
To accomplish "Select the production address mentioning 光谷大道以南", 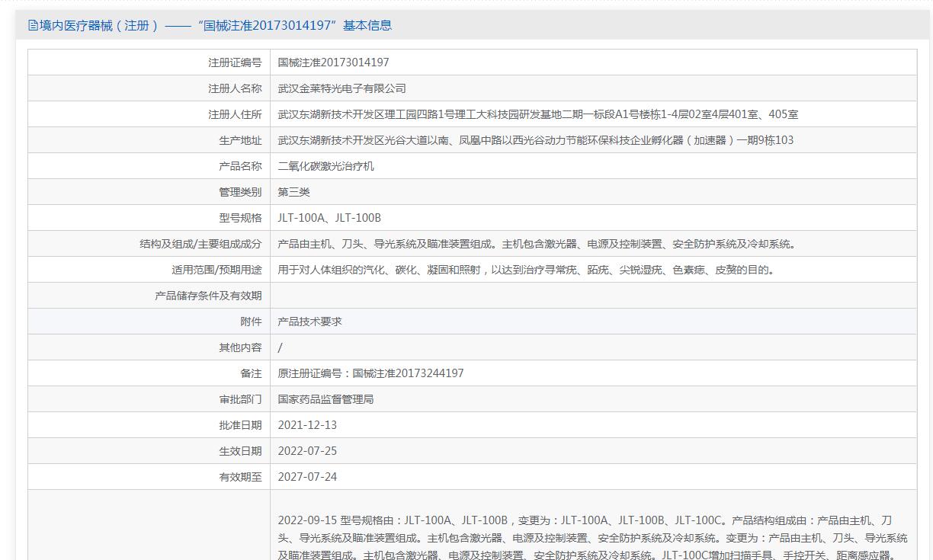I will coord(536,140).
